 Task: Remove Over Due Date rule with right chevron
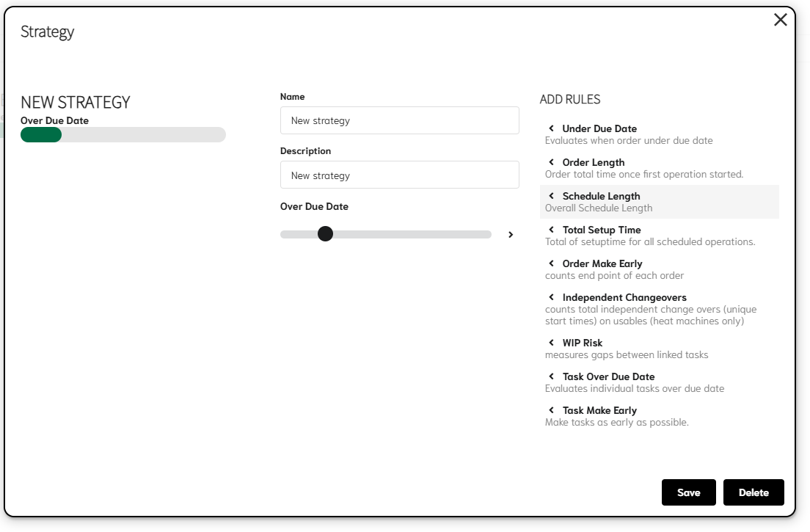point(511,235)
